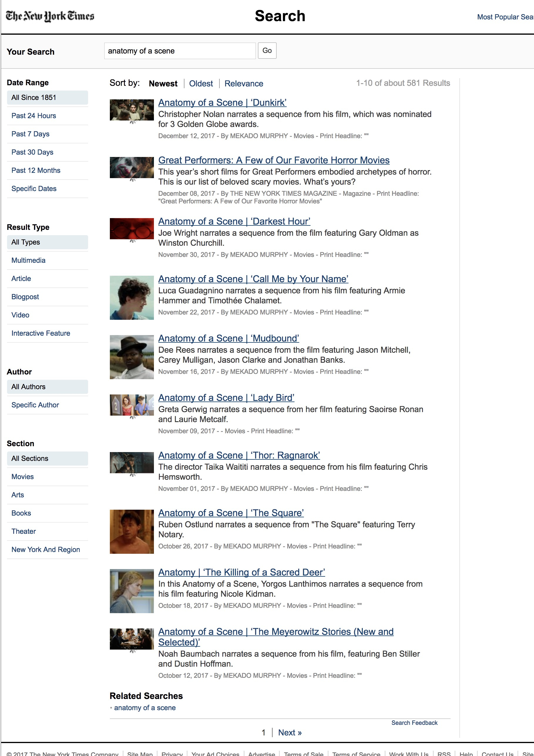This screenshot has height=756, width=534.
Task: Open the Search Feedback link
Action: [x=414, y=722]
